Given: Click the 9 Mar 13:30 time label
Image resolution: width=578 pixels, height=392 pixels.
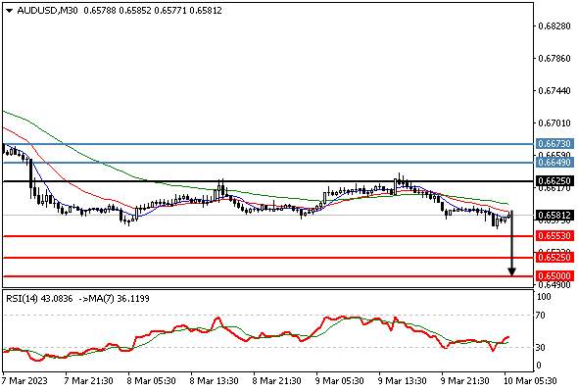Looking at the screenshot, I should pos(402,380).
